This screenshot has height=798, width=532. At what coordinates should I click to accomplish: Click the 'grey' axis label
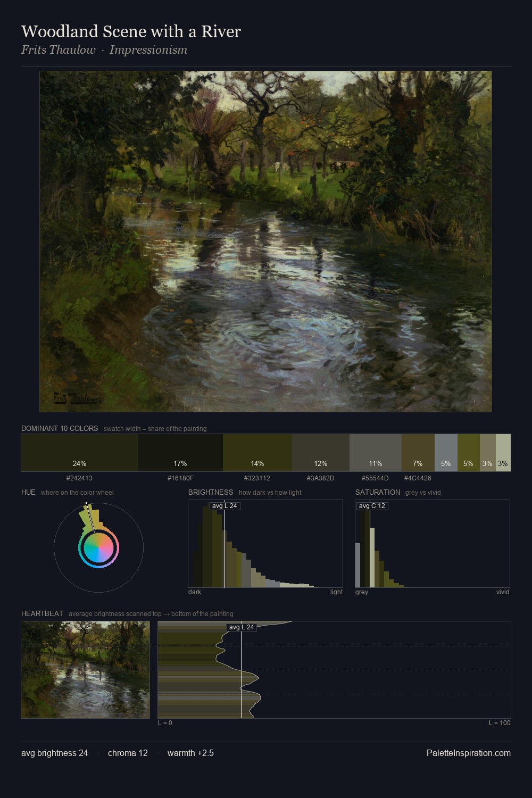[362, 592]
